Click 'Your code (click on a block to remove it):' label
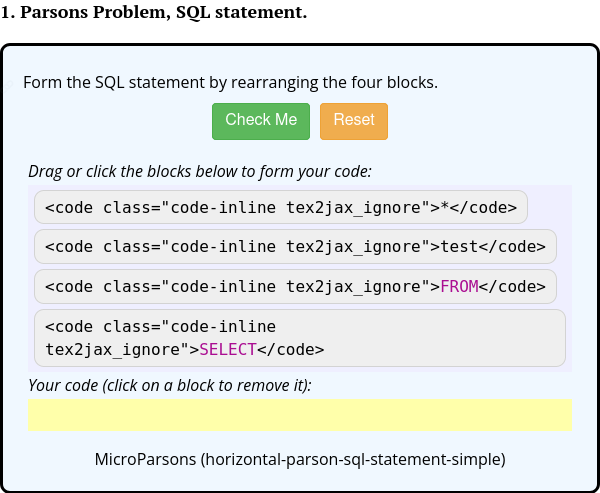Viewport: 600px width, 493px height. (170, 385)
